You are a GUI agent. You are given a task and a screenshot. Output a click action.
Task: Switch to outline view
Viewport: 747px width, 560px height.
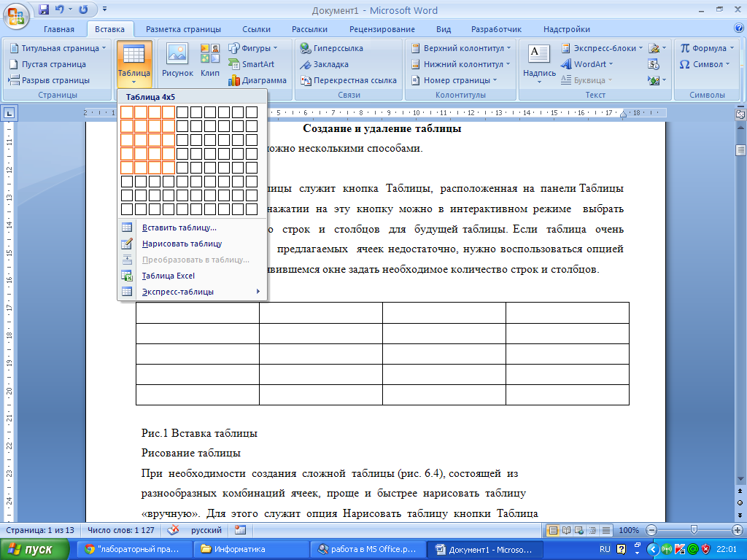(x=592, y=531)
